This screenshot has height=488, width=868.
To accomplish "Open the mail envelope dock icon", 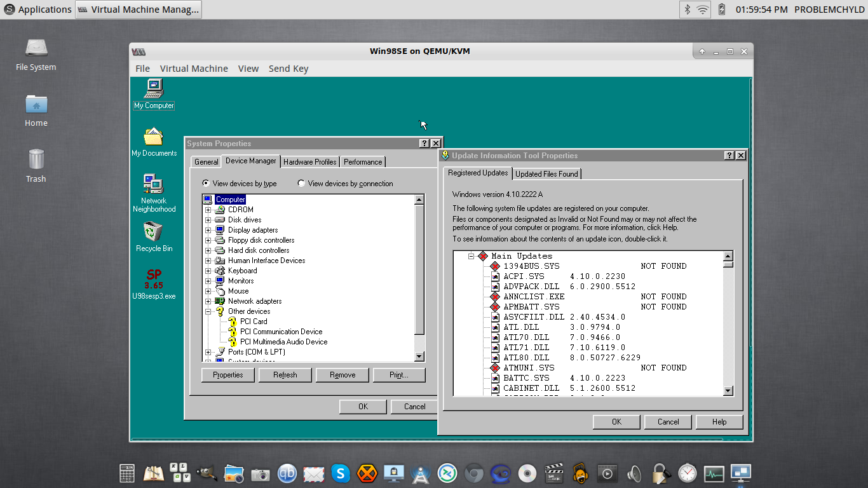I will coord(314,473).
